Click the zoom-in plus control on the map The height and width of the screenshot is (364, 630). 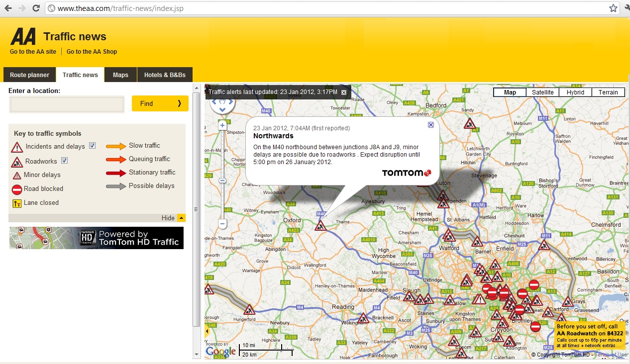pos(222,125)
